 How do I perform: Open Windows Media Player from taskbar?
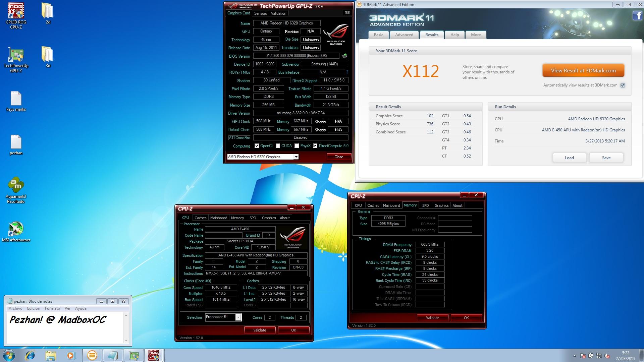pos(71,355)
